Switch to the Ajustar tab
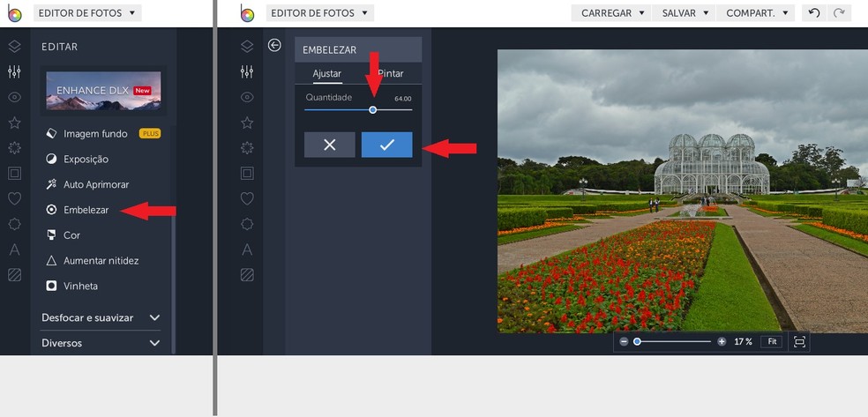Image resolution: width=868 pixels, height=417 pixels. (x=327, y=73)
